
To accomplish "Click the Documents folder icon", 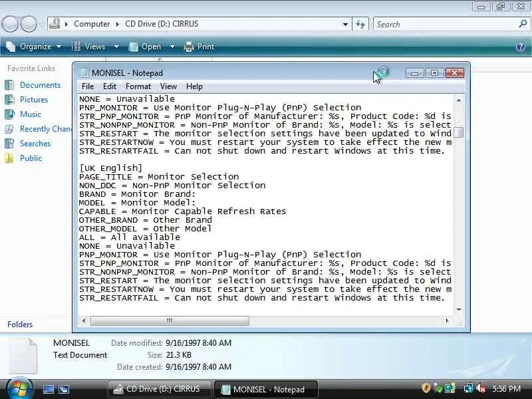I will point(9,85).
